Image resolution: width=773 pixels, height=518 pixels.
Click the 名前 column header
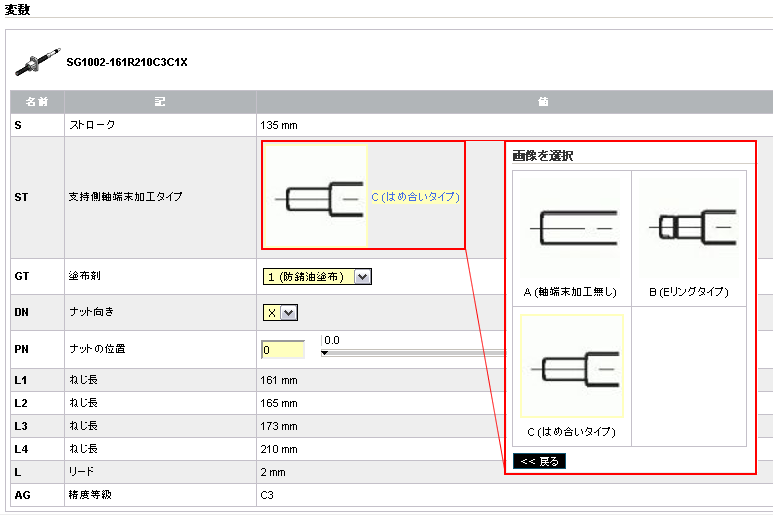[x=37, y=102]
